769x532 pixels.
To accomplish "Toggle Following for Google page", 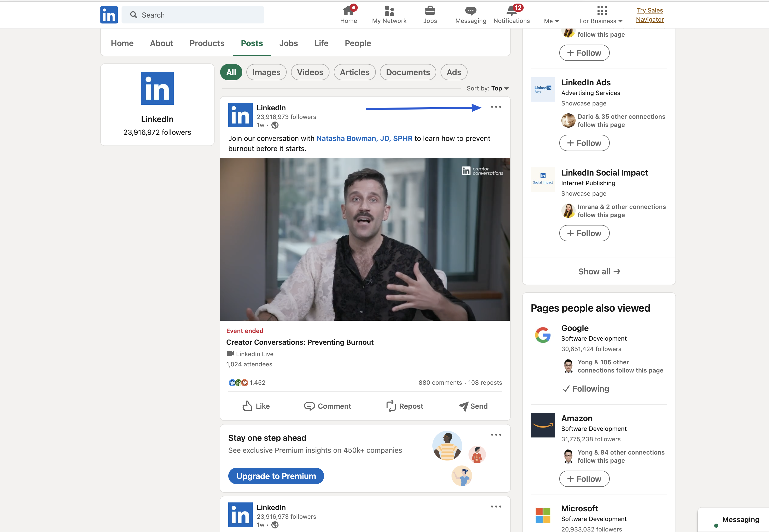I will [x=586, y=389].
